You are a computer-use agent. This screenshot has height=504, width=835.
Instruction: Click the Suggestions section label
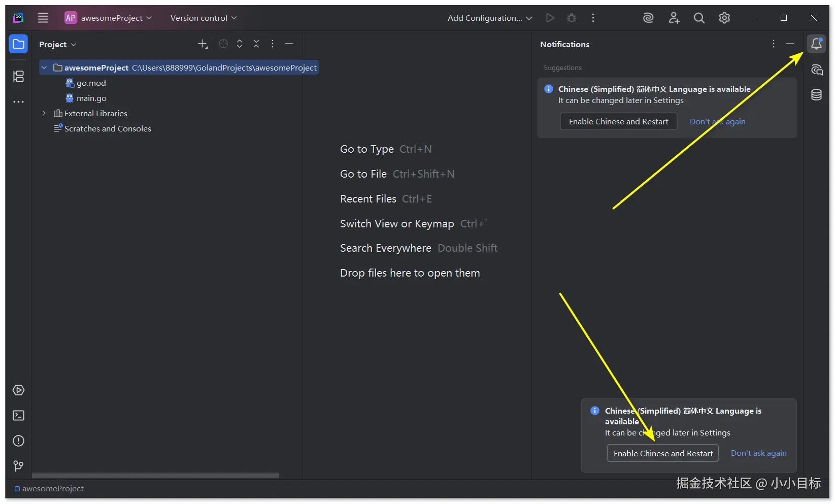pyautogui.click(x=562, y=68)
